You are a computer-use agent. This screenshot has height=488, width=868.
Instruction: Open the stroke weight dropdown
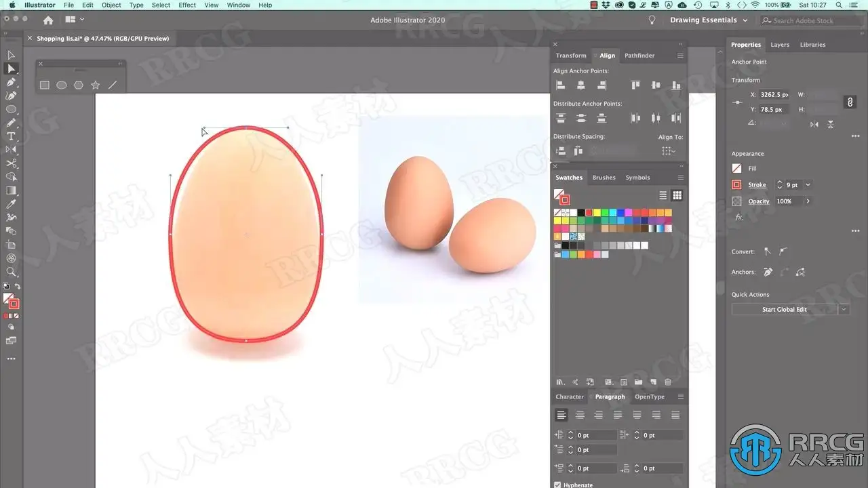tap(808, 185)
